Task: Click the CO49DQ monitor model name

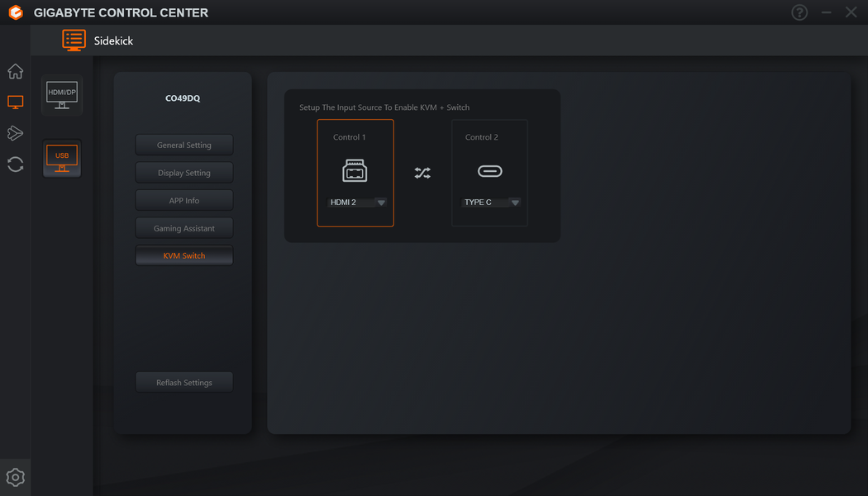Action: tap(183, 98)
